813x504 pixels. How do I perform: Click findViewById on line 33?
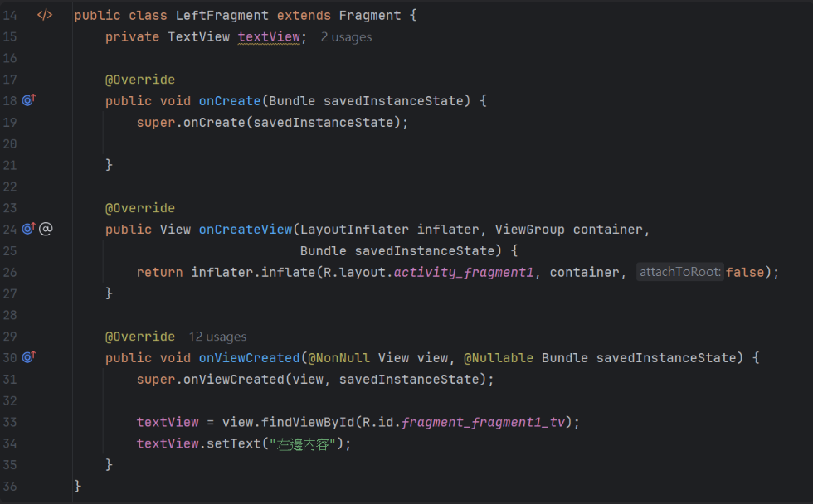[x=308, y=423]
